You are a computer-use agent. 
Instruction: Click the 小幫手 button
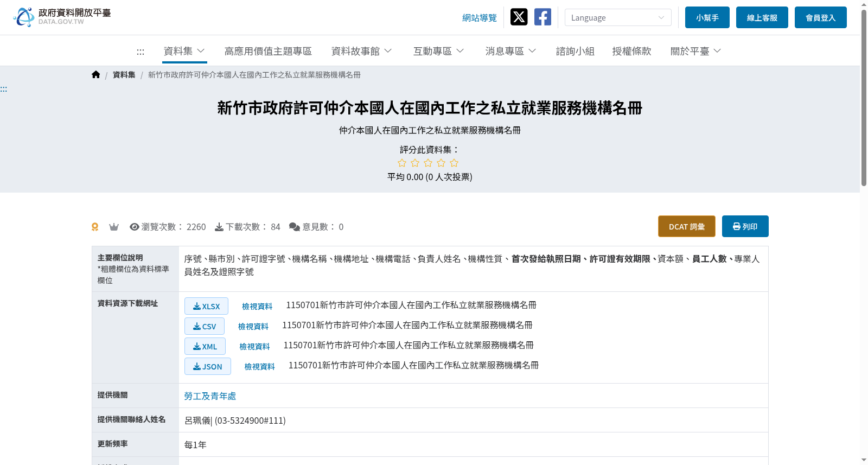707,17
